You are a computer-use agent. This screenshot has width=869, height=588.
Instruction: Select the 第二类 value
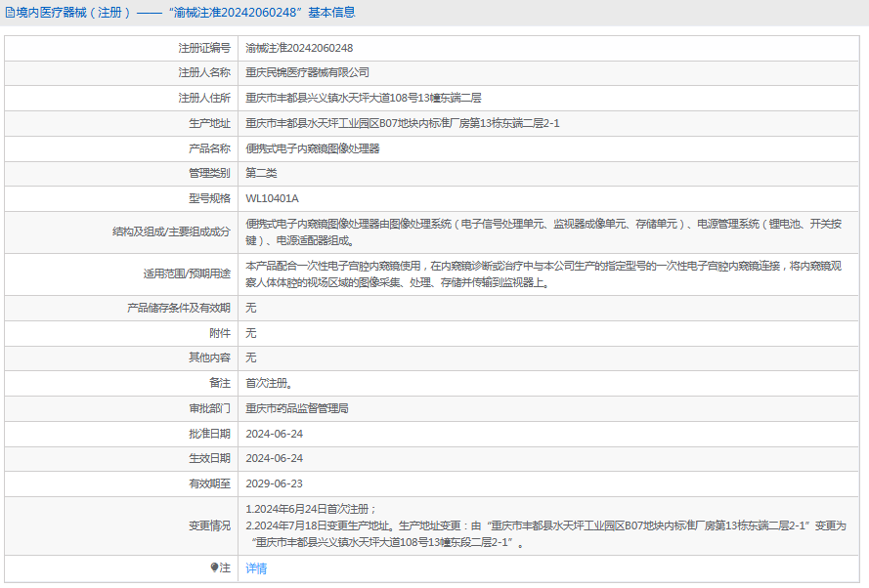(x=261, y=173)
